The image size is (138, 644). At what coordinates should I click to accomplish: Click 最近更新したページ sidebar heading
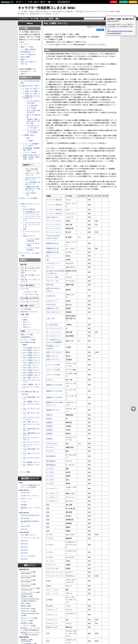pyautogui.click(x=30, y=478)
